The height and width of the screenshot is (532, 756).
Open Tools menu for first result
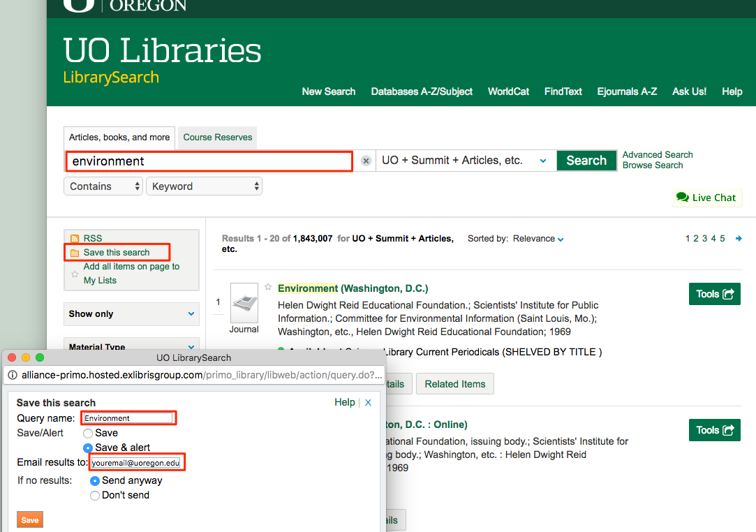pyautogui.click(x=715, y=294)
